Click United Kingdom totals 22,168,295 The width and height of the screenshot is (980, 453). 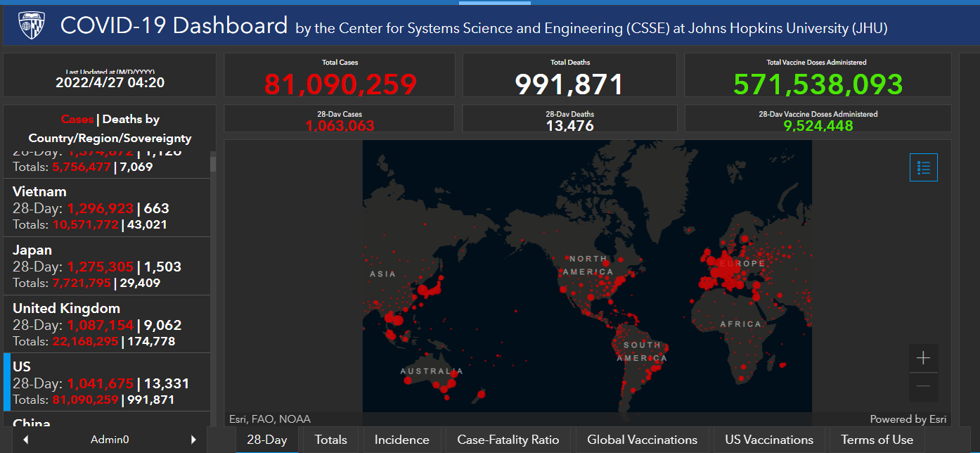[x=85, y=342]
